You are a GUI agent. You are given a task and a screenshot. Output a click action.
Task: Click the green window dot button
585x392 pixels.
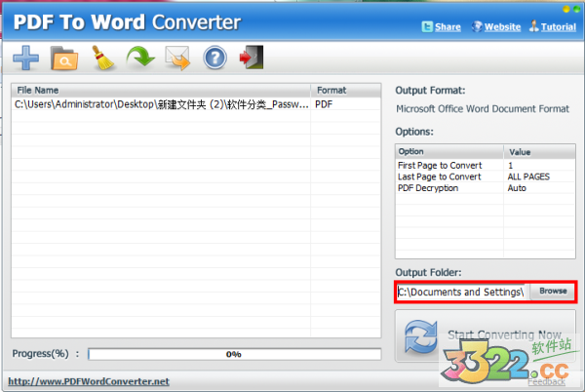pos(577,9)
